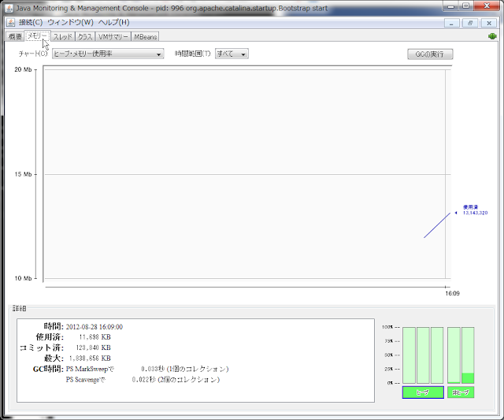Click the 最大 value 1,838,656 KB

click(x=90, y=359)
